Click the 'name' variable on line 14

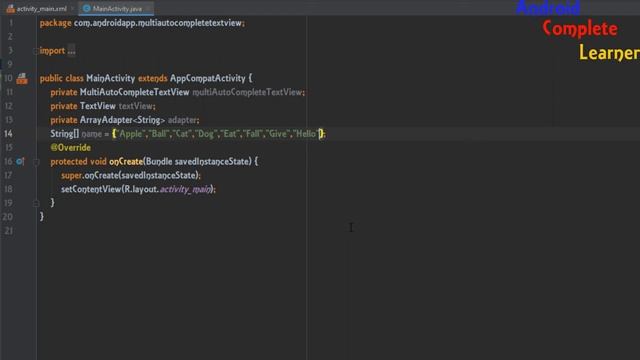click(91, 134)
